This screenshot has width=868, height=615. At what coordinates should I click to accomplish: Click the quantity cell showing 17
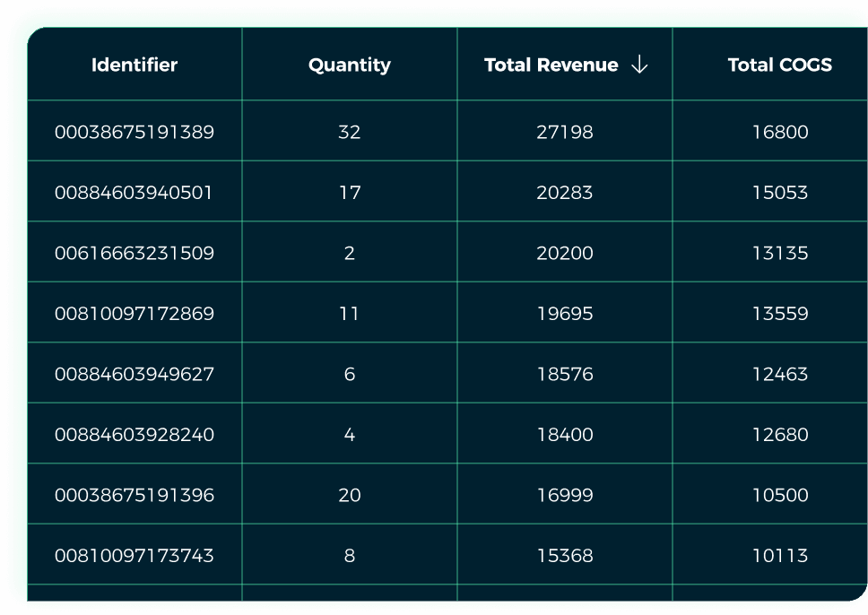tap(349, 191)
